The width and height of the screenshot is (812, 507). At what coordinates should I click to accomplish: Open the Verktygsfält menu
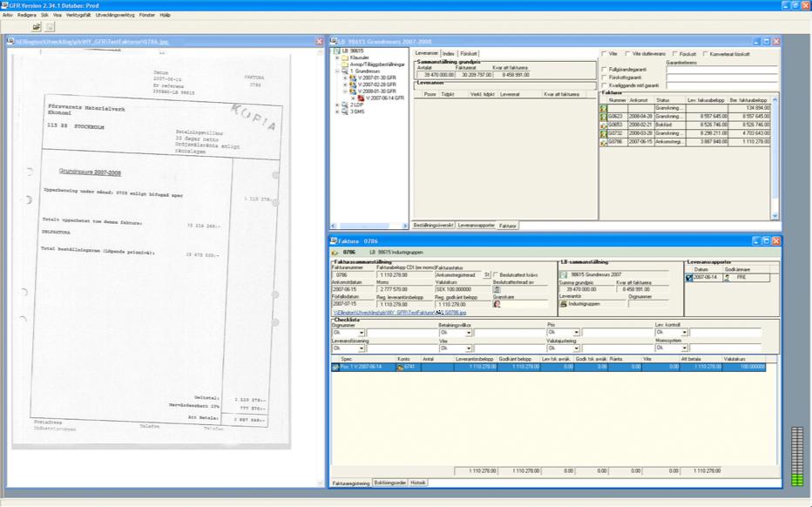78,15
